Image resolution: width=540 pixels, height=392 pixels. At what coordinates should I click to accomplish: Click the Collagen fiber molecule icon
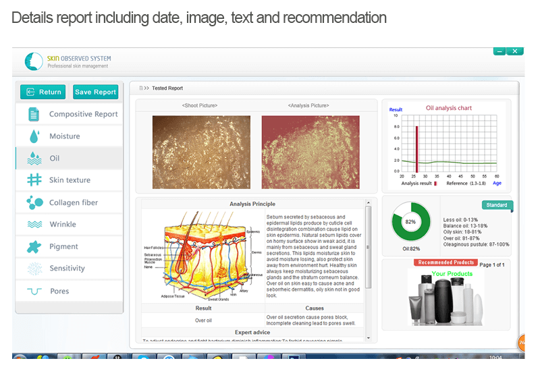pyautogui.click(x=34, y=202)
